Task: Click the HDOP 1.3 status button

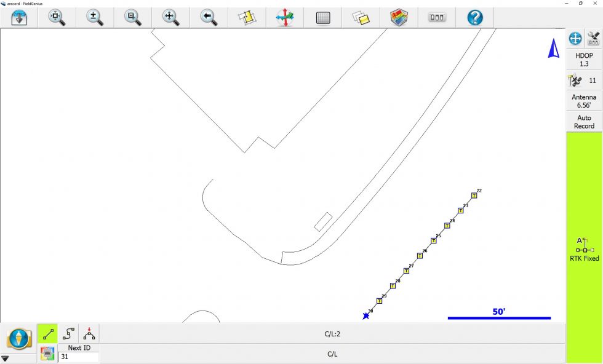Action: point(584,60)
